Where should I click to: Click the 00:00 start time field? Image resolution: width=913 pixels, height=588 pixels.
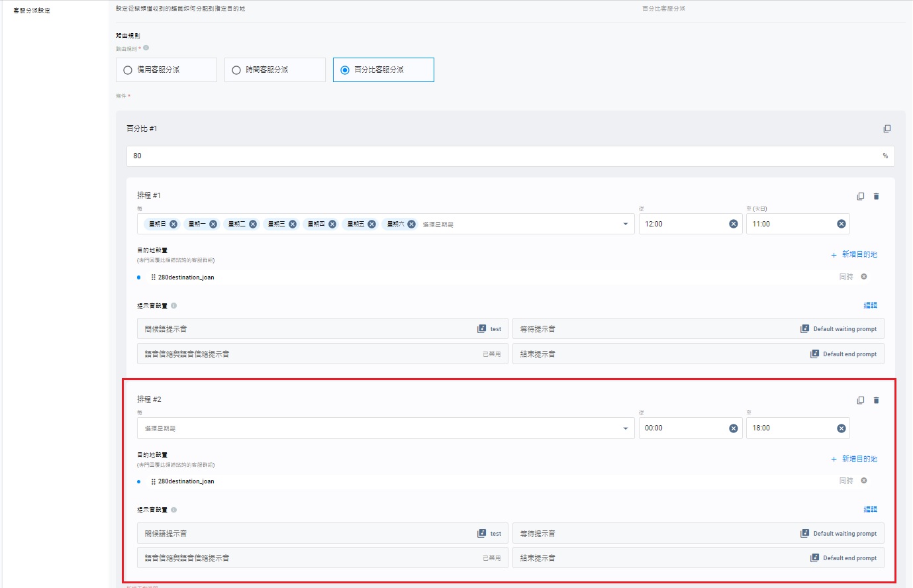click(691, 428)
